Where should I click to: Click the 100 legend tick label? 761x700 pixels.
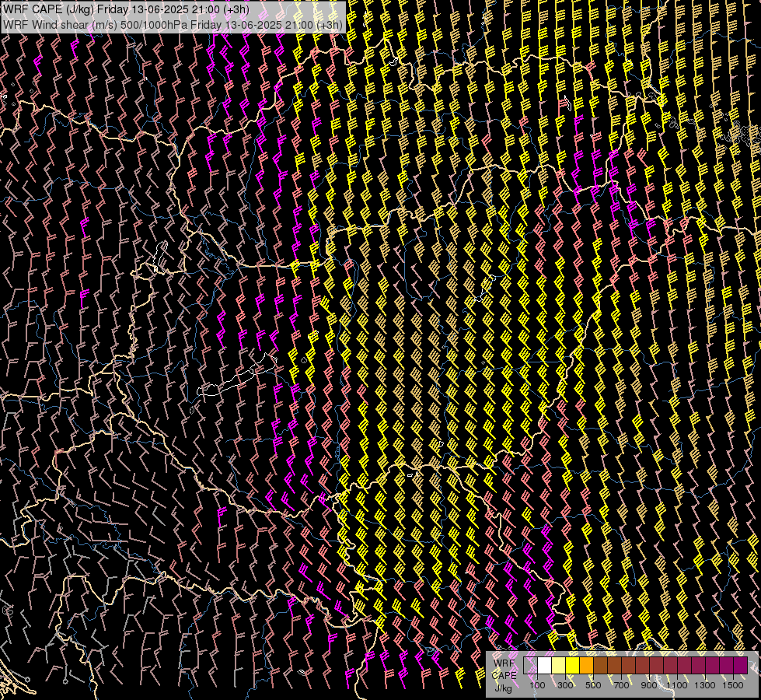[x=537, y=685]
